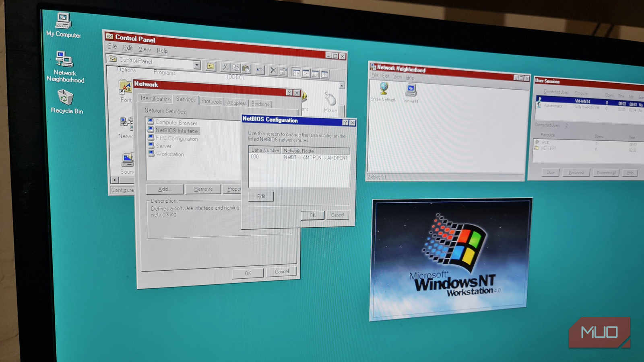Select Computer Browser in Network Services list

click(x=172, y=122)
